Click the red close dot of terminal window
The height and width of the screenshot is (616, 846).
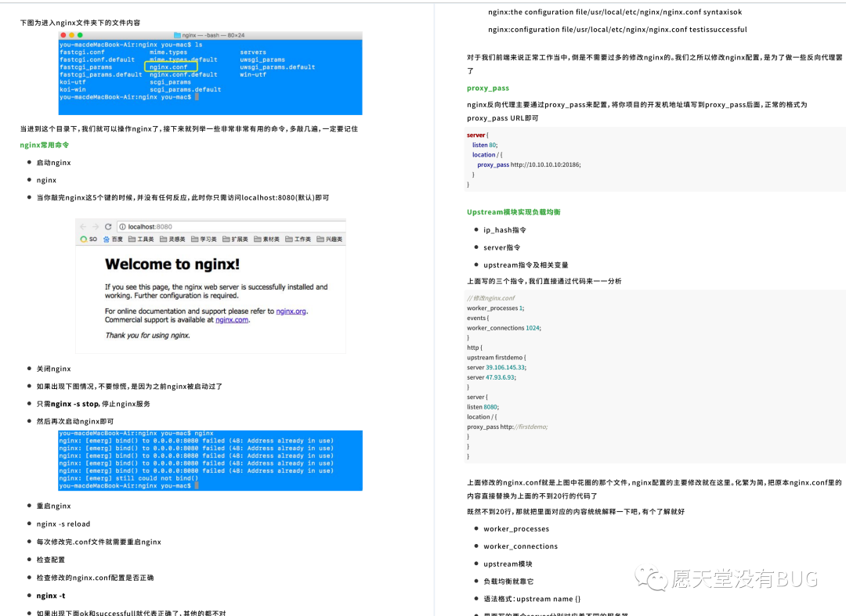coord(63,35)
